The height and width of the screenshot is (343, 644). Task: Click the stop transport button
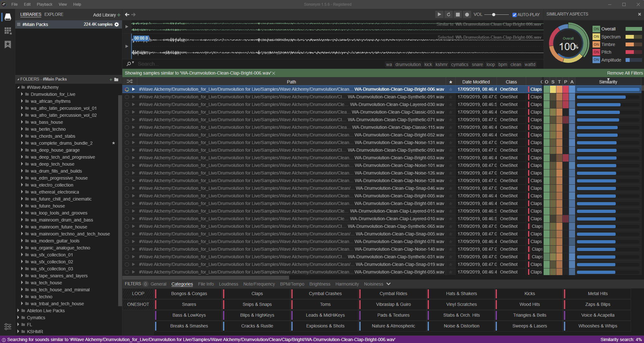[458, 14]
